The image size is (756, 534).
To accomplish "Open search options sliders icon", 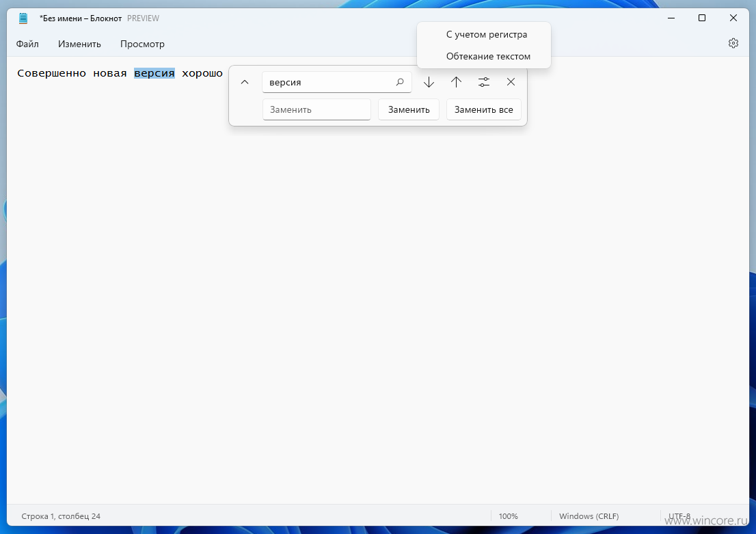I will 483,82.
